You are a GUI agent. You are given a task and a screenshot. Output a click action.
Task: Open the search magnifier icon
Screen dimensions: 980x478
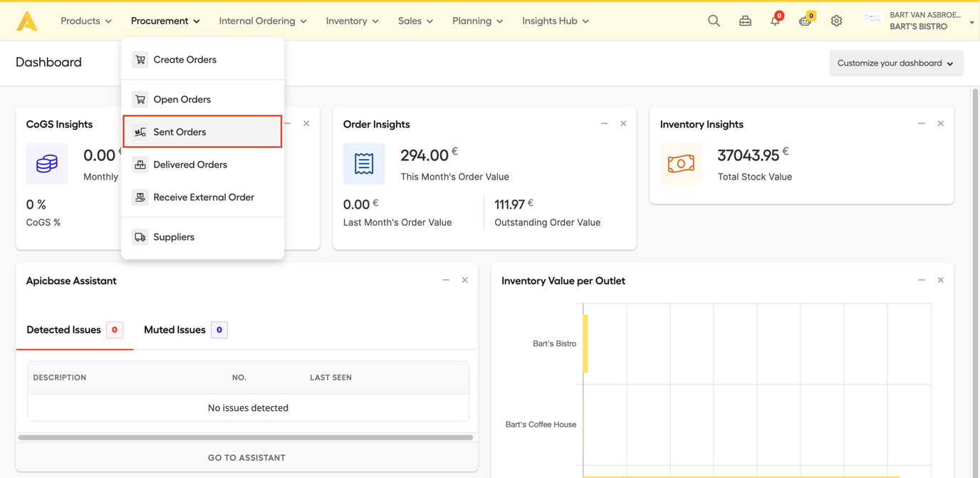click(x=714, y=21)
